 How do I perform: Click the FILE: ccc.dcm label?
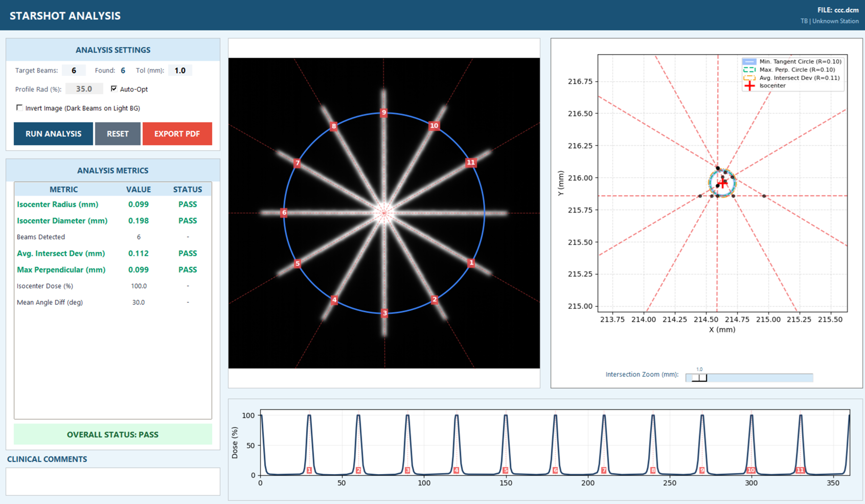point(838,10)
